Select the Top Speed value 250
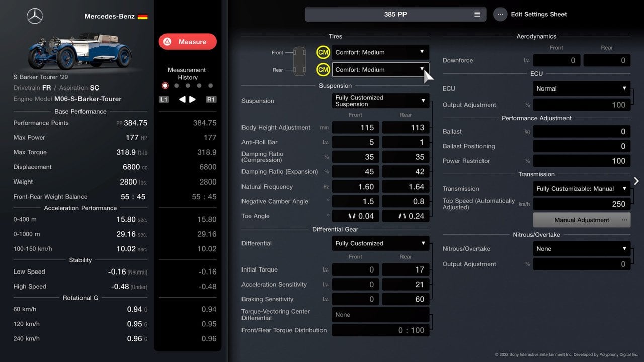This screenshot has width=644, height=362. (x=582, y=204)
